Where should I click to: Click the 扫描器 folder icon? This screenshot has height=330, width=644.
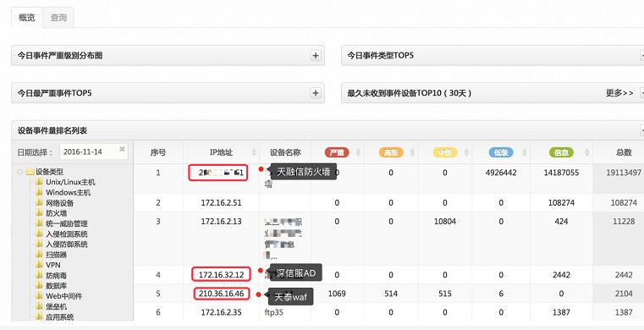[x=40, y=254]
